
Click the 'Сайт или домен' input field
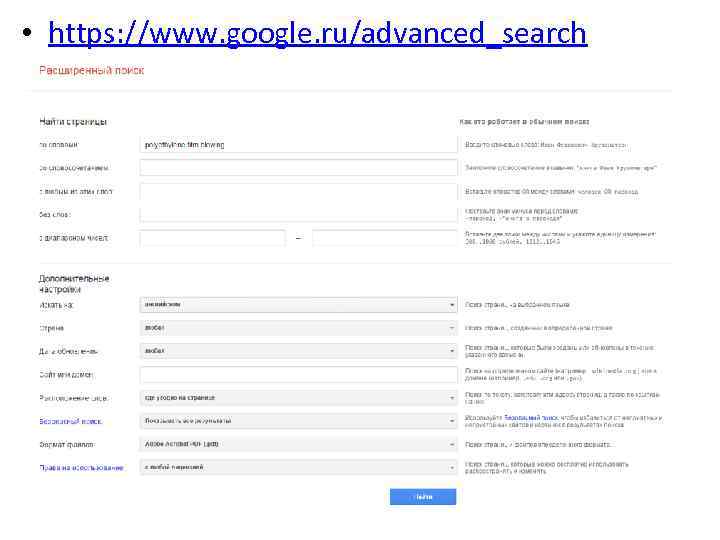(298, 374)
